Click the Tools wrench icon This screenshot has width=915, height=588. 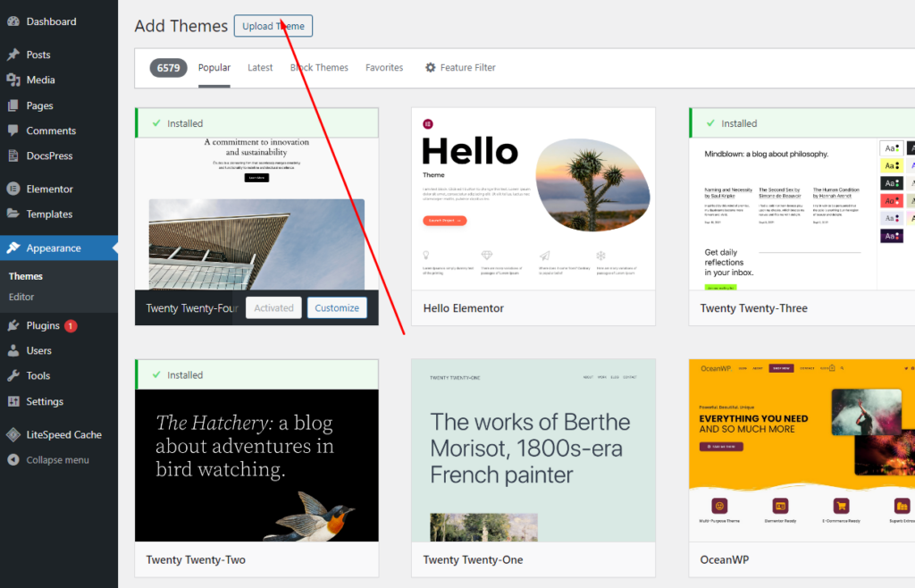point(13,375)
